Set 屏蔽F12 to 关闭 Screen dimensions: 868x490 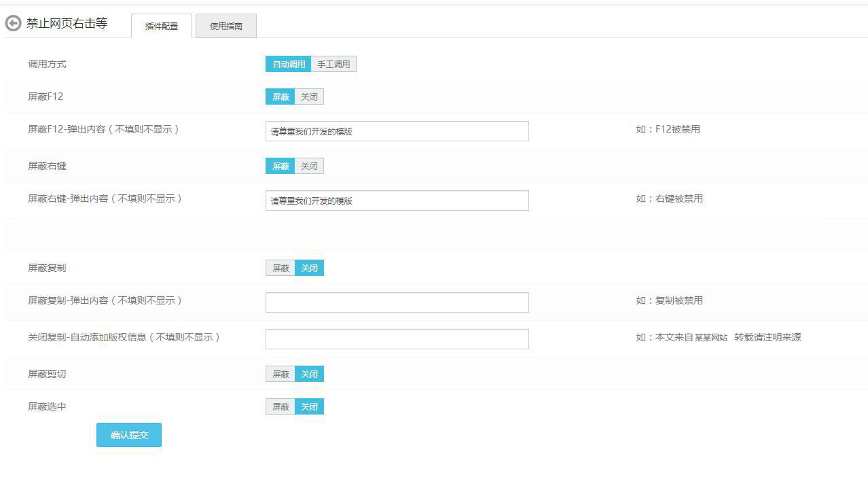[x=309, y=97]
